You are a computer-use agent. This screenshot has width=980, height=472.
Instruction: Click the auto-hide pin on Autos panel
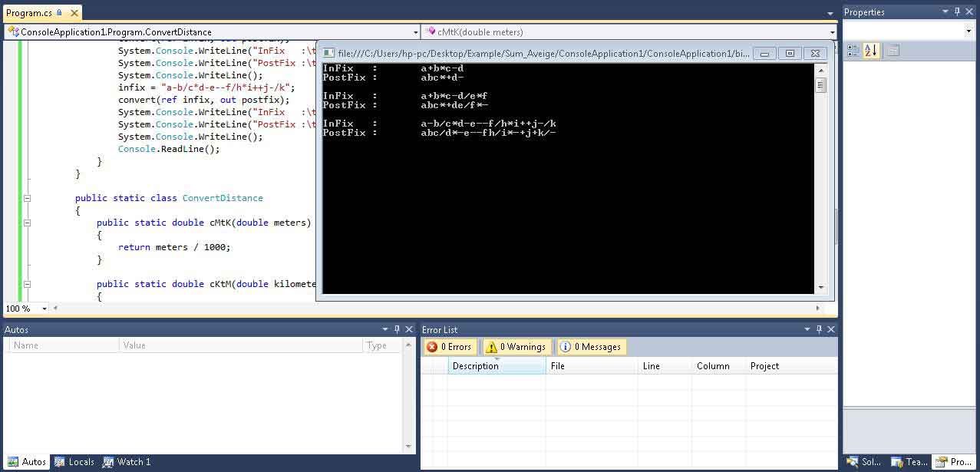pos(397,329)
